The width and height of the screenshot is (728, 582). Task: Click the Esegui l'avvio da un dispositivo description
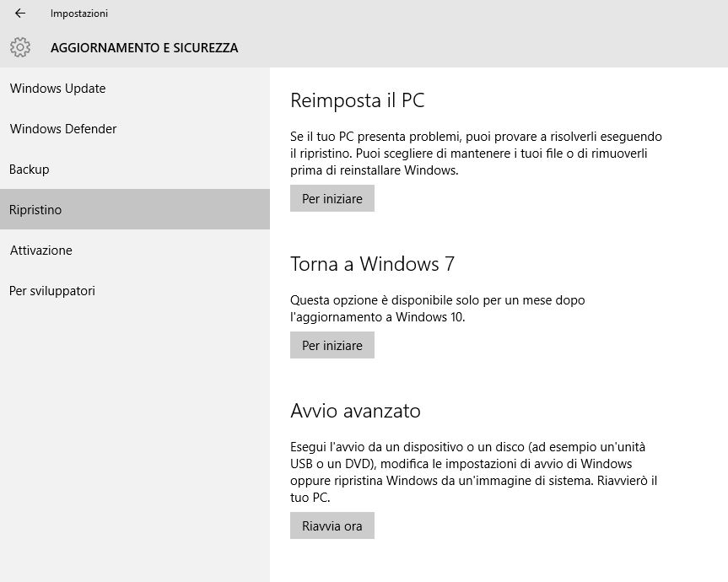pyautogui.click(x=473, y=472)
